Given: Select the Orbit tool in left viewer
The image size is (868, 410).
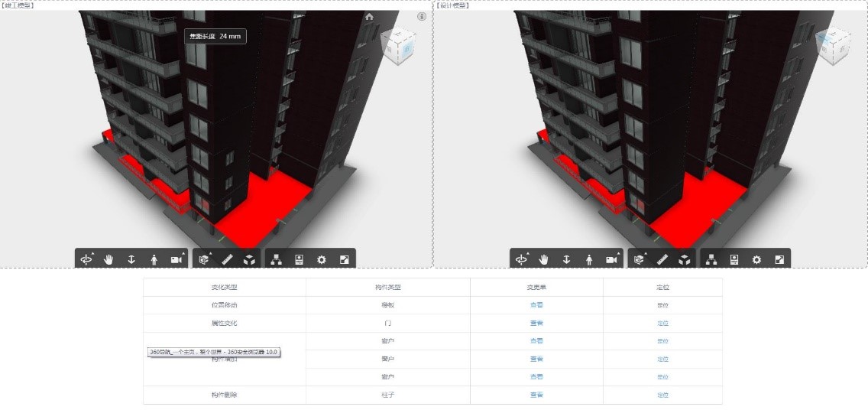Looking at the screenshot, I should pos(86,259).
